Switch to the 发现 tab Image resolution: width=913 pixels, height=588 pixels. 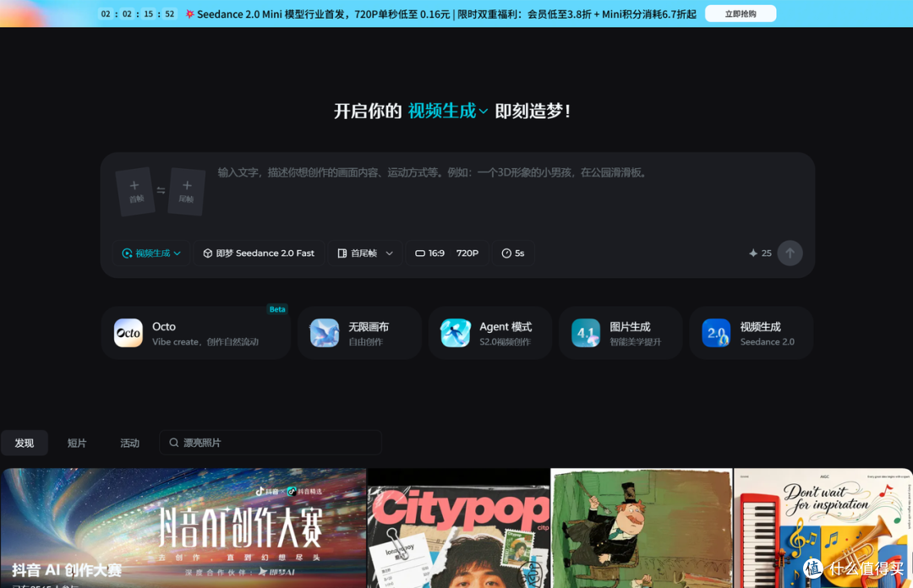pos(25,443)
